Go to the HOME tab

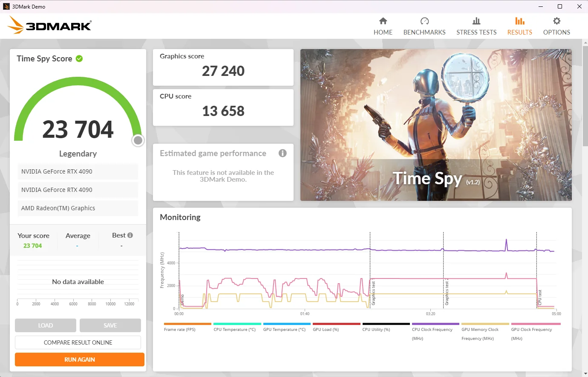383,26
